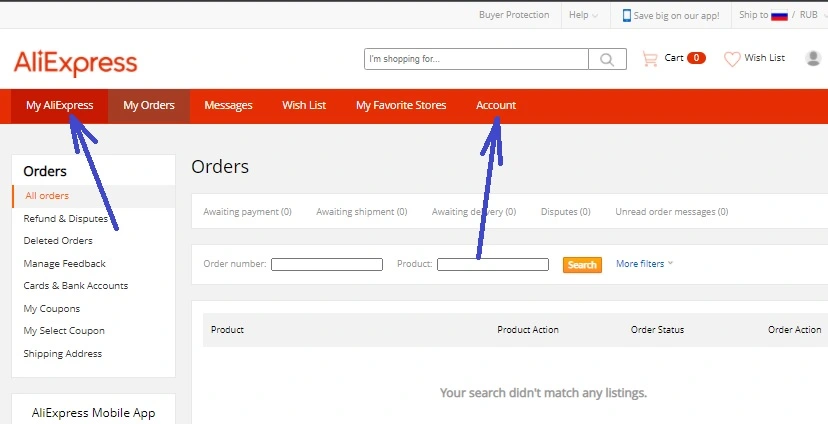
Task: Click the Wish List heart icon
Action: click(732, 59)
